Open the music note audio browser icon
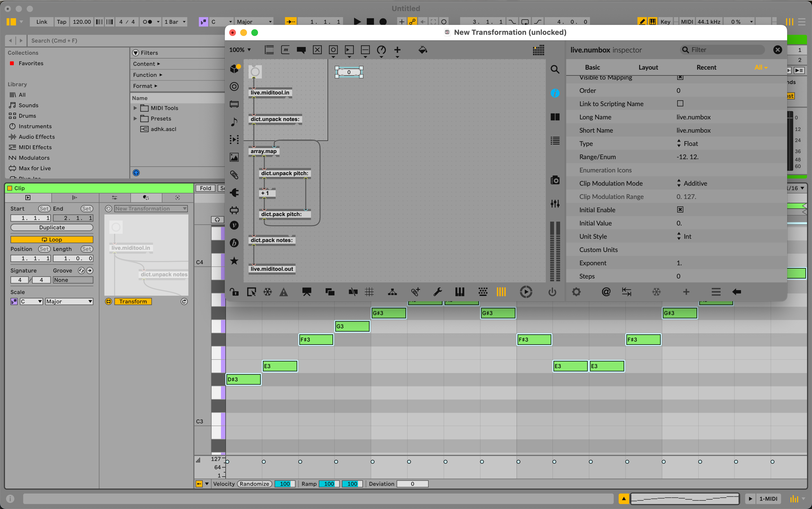The image size is (812, 509). coord(234,122)
